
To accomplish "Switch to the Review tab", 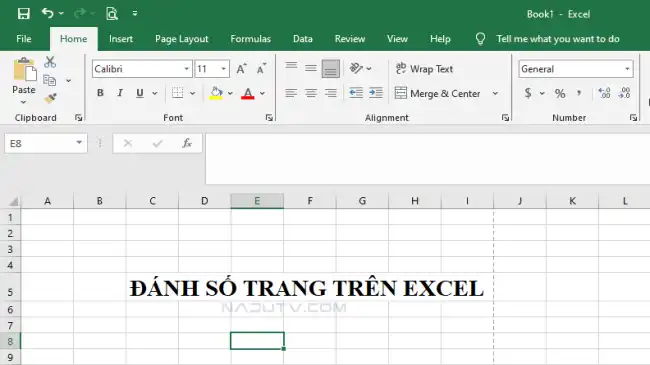I will [x=350, y=39].
